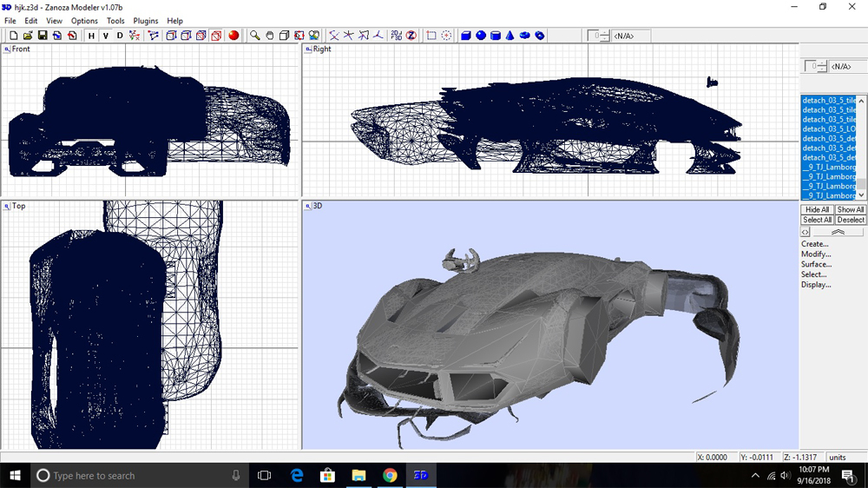Select detach_03_5_LO object in list
The image size is (868, 488).
(x=829, y=129)
